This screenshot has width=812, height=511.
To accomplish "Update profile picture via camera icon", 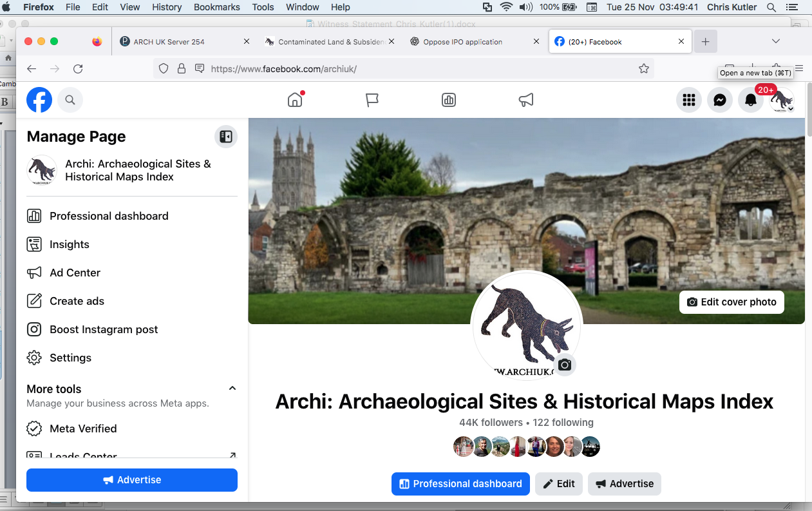I will pos(565,365).
